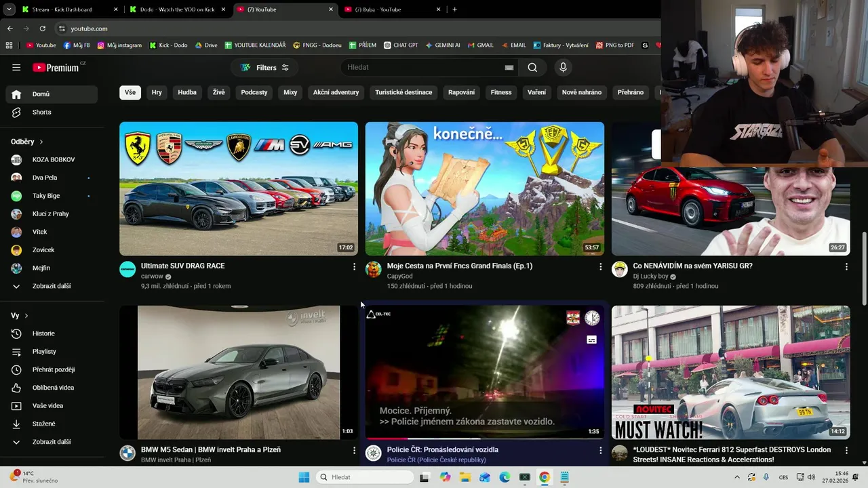Open Chrome apps grid in bookmarks bar
Image resolution: width=868 pixels, height=488 pixels.
[9, 45]
